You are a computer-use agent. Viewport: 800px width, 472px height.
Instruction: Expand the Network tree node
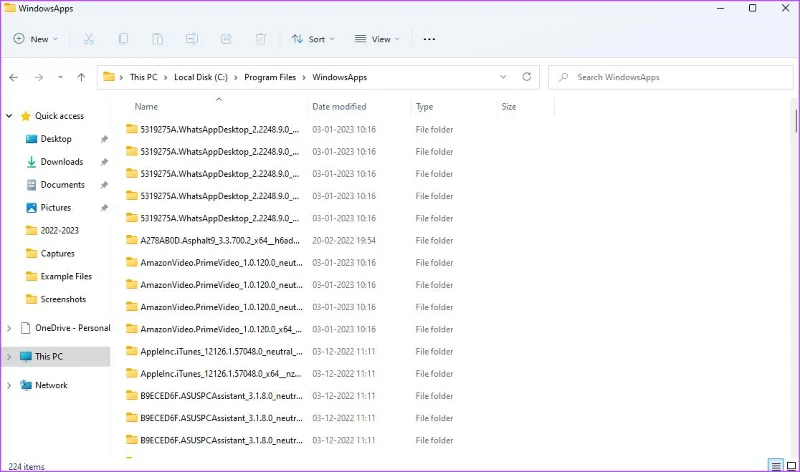9,385
